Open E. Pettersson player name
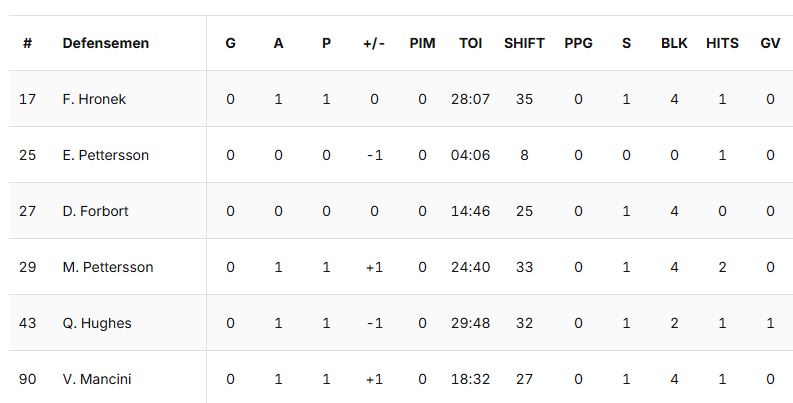 point(105,155)
